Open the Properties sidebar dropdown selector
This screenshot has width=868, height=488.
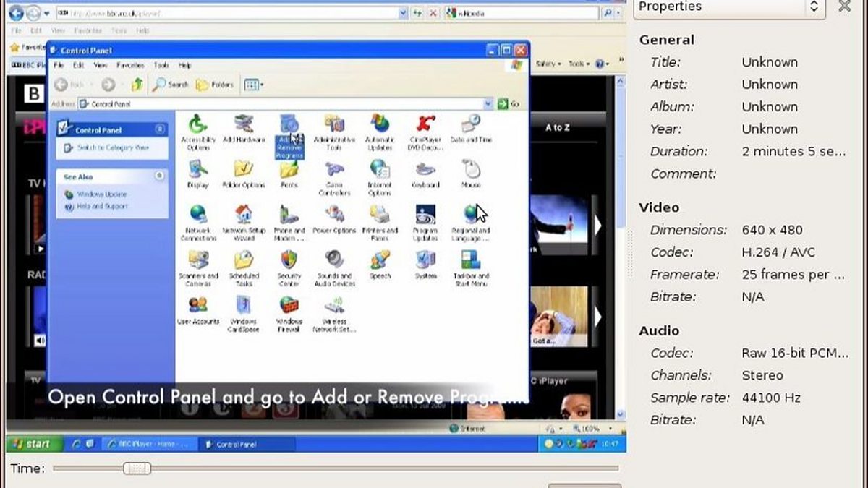(814, 7)
